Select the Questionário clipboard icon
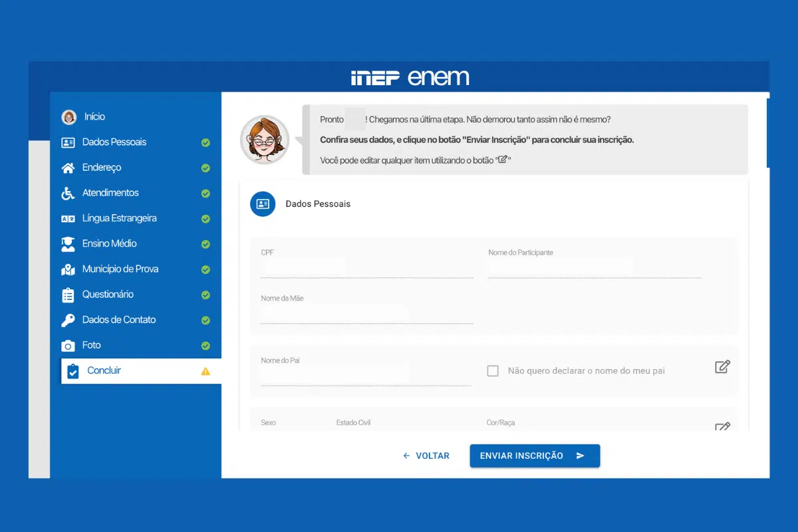Image resolution: width=798 pixels, height=532 pixels. (68, 295)
